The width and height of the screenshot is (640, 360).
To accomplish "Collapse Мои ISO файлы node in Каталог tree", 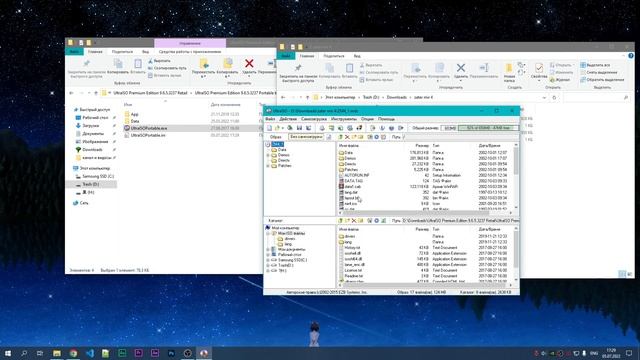I will click(268, 233).
